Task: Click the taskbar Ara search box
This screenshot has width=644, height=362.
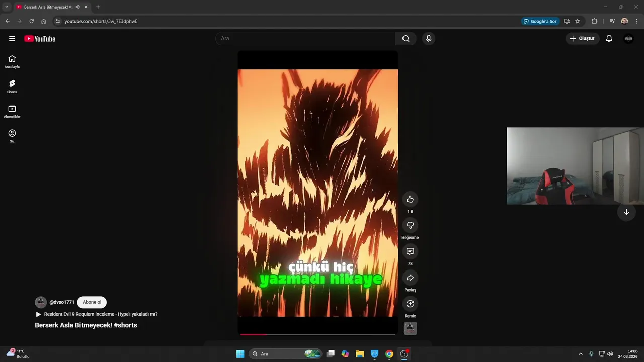Action: [x=286, y=354]
